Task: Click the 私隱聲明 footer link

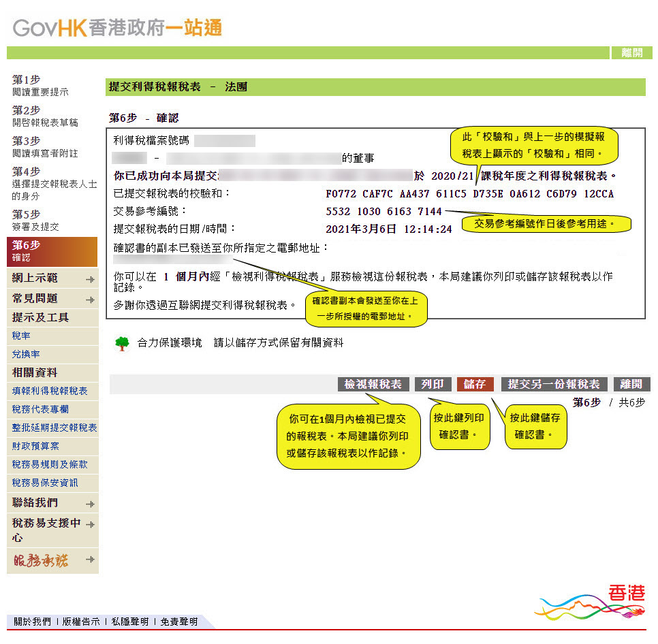Action: (130, 622)
